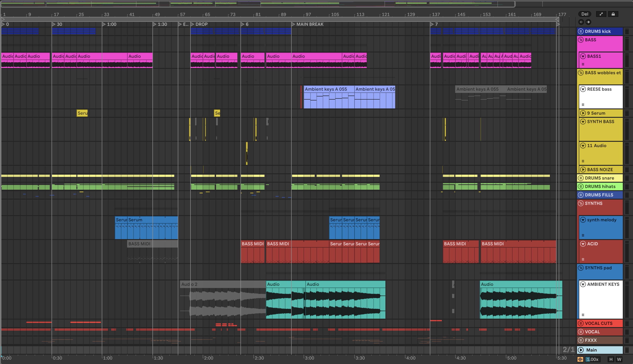Select the 1:00 locator
633x364 pixels.
[109, 24]
